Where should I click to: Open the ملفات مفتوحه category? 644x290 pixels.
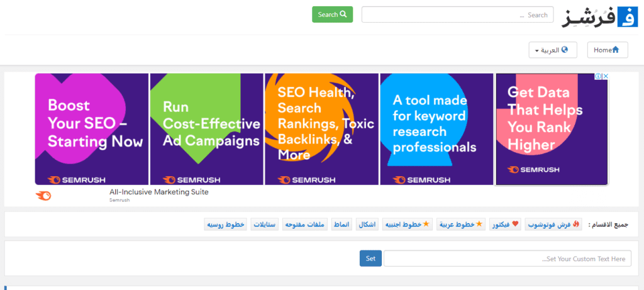[305, 225]
